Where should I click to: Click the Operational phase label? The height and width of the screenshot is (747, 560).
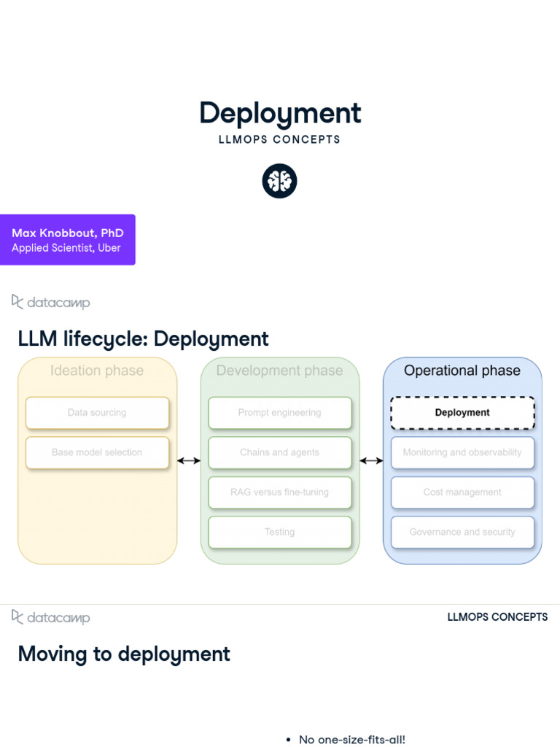pos(462,371)
